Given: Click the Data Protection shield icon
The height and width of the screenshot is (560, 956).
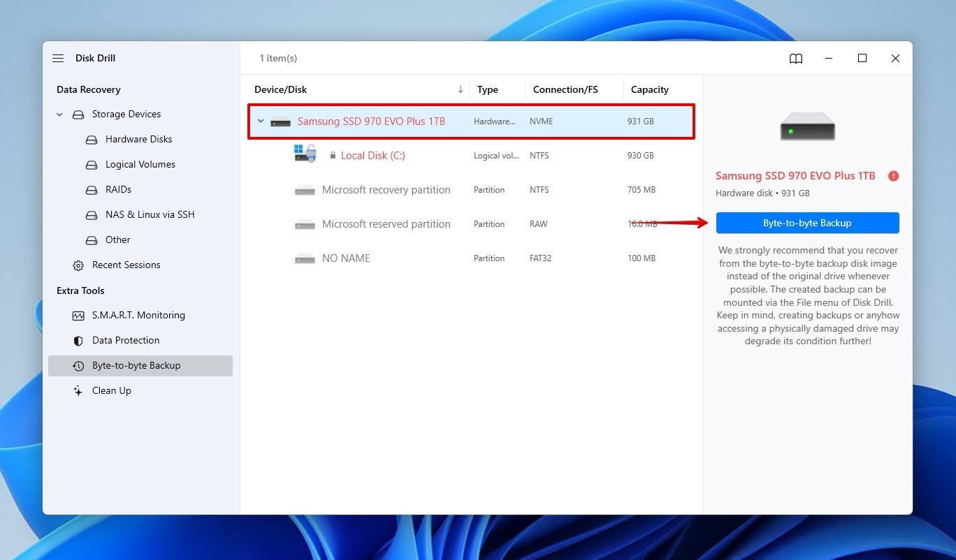Looking at the screenshot, I should pos(78,341).
